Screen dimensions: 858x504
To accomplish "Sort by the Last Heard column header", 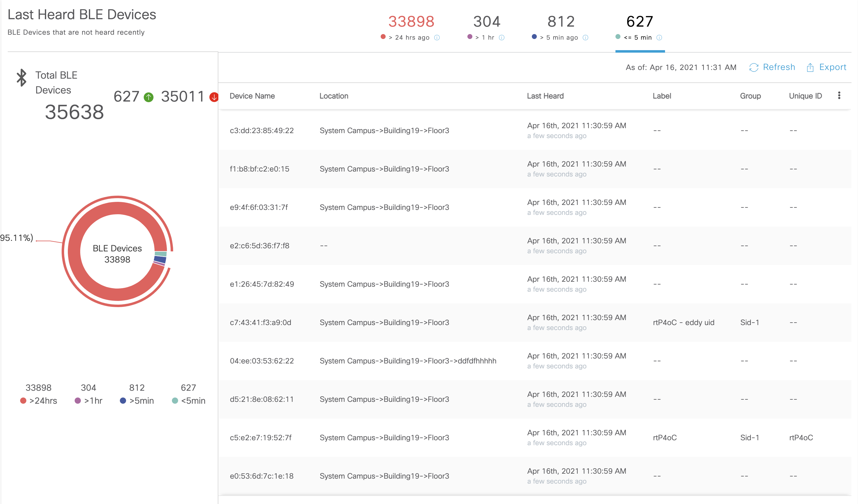I will tap(545, 96).
